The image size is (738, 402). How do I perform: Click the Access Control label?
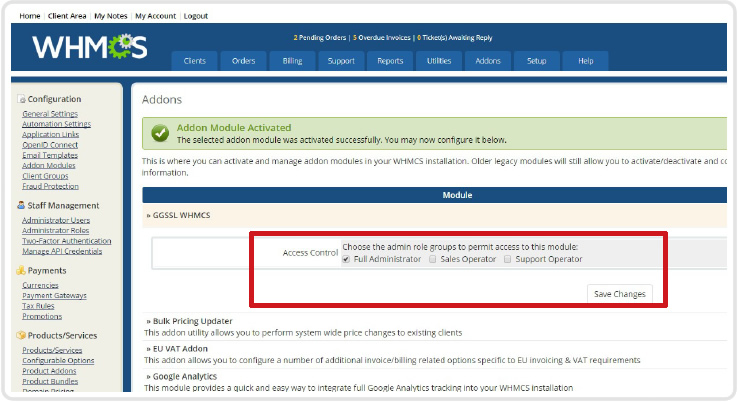coord(310,253)
